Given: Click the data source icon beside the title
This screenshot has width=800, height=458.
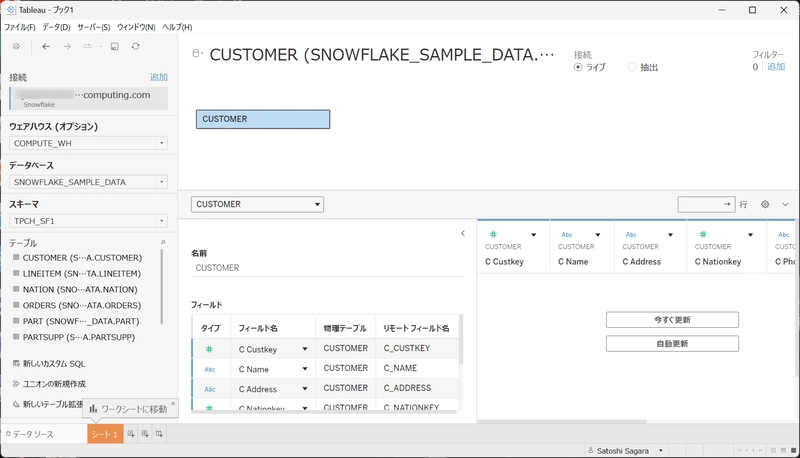Looking at the screenshot, I should click(x=197, y=54).
